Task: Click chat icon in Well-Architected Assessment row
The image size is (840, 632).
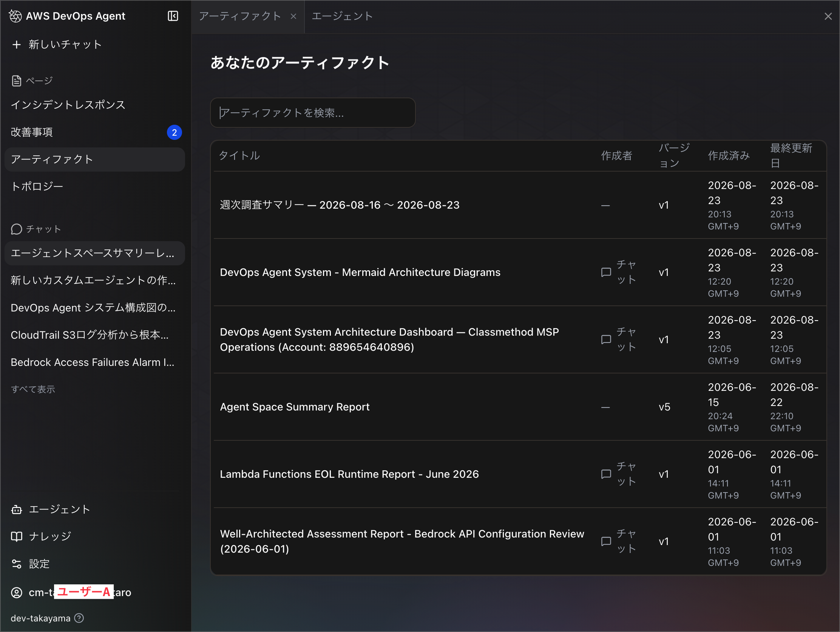Action: point(606,542)
